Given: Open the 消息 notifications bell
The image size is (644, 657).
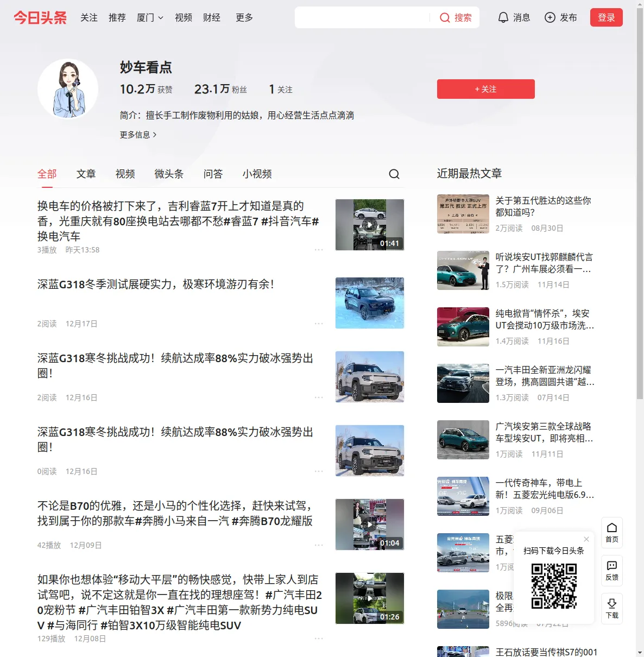Looking at the screenshot, I should (503, 18).
